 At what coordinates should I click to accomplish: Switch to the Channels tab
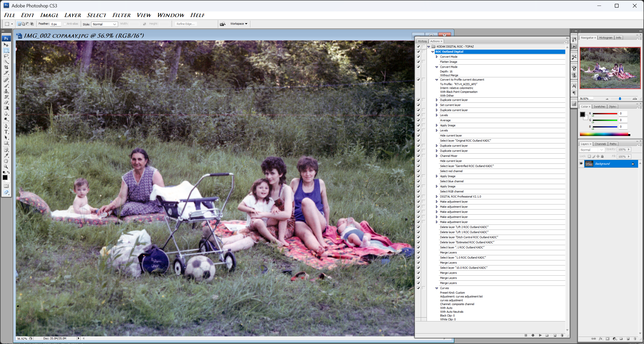coord(600,144)
